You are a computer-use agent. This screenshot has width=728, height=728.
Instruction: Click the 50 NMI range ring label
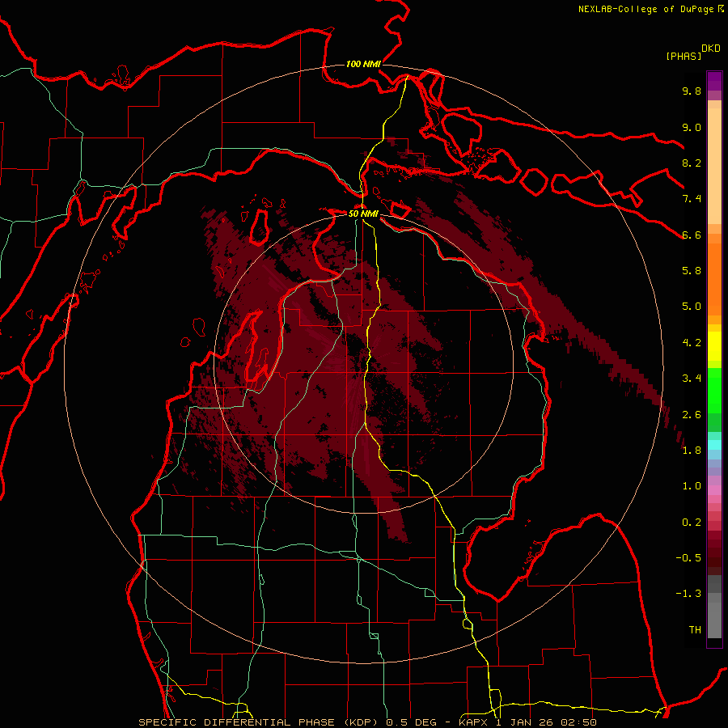363,214
